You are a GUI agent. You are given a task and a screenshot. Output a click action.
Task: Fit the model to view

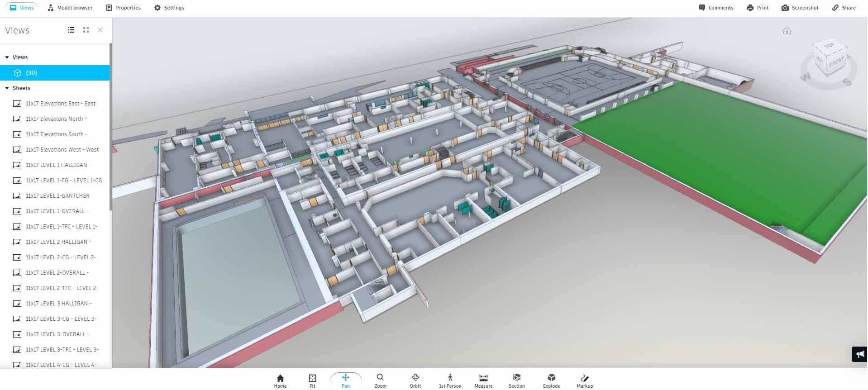[x=312, y=380]
